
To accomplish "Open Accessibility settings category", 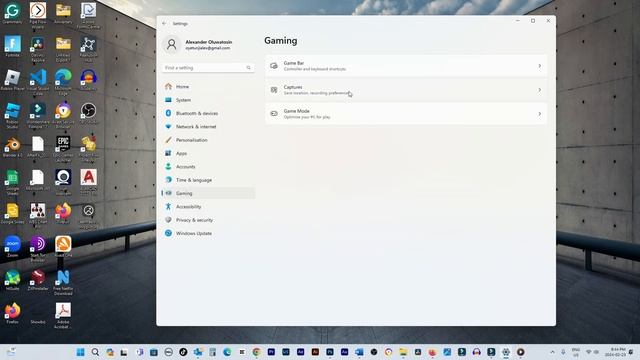I will 209,207.
